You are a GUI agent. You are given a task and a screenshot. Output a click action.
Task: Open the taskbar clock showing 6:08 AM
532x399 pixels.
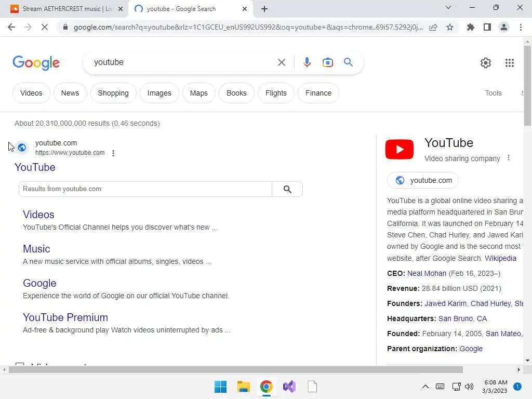(x=495, y=387)
